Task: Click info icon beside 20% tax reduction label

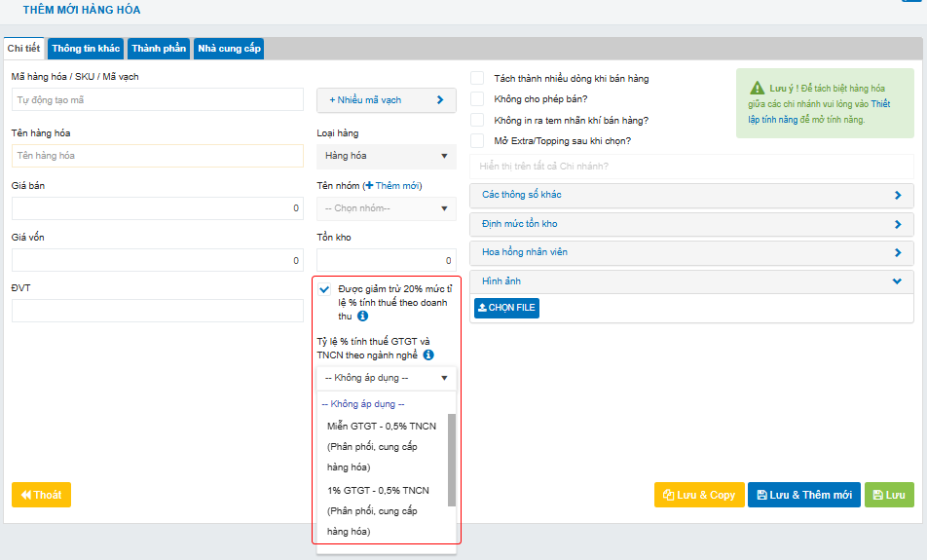Action: (x=362, y=317)
